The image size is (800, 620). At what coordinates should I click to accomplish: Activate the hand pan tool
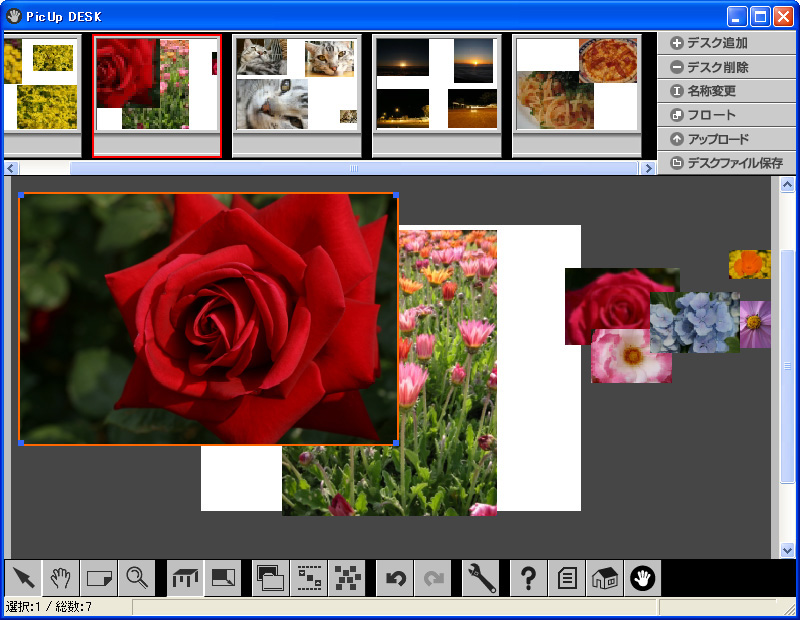click(62, 578)
